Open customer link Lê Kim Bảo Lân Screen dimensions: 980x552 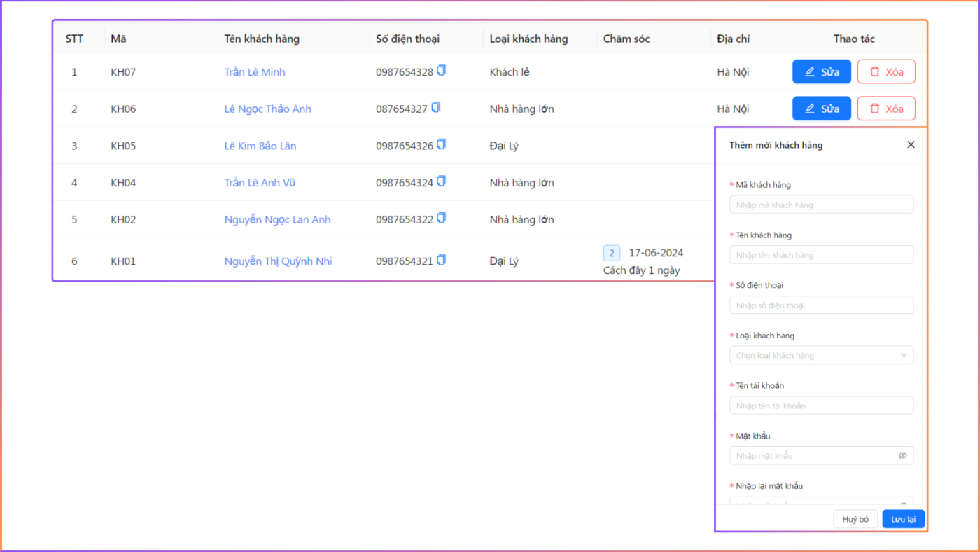click(260, 146)
